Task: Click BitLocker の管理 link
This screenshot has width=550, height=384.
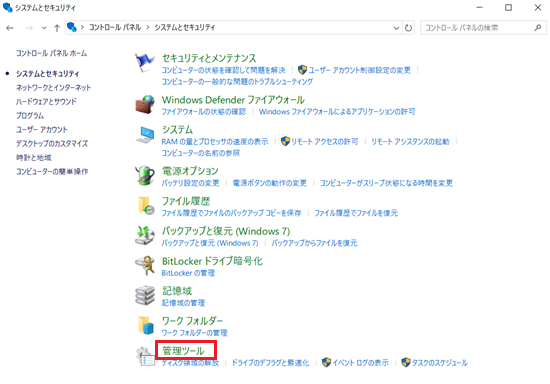Action: 188,273
